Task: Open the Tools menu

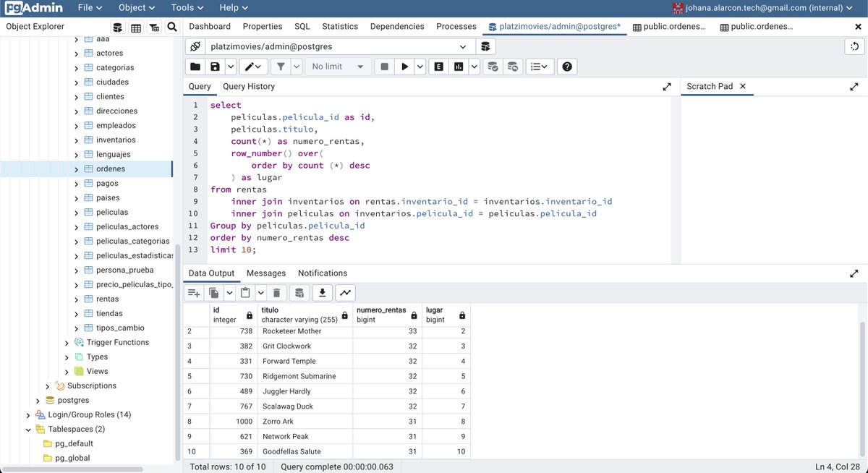Action: pyautogui.click(x=187, y=8)
